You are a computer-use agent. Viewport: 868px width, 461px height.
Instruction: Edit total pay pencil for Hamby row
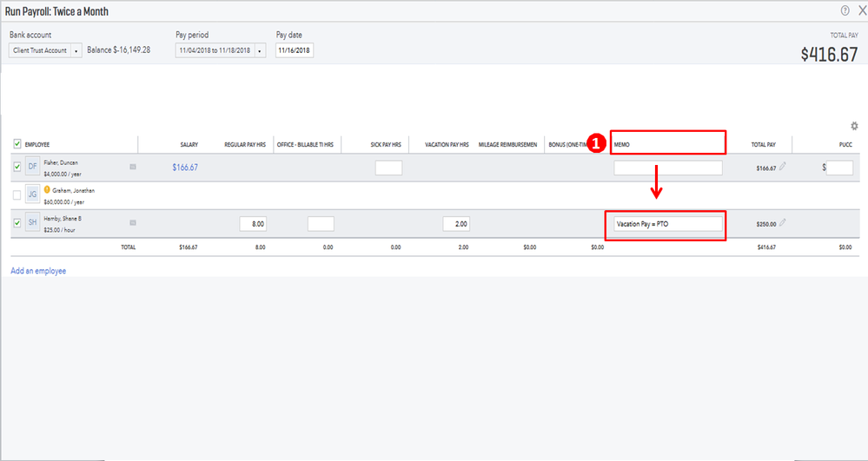782,222
